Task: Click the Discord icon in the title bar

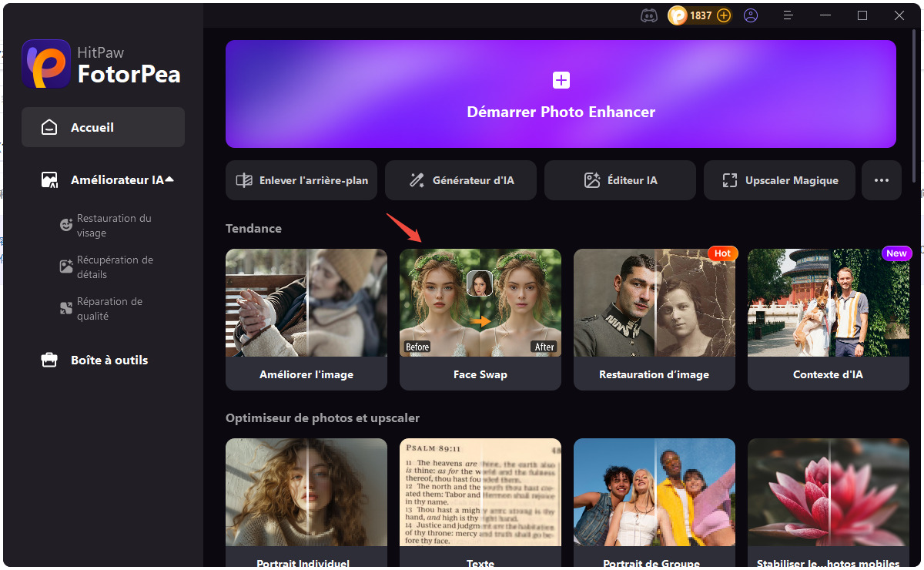Action: pos(649,15)
